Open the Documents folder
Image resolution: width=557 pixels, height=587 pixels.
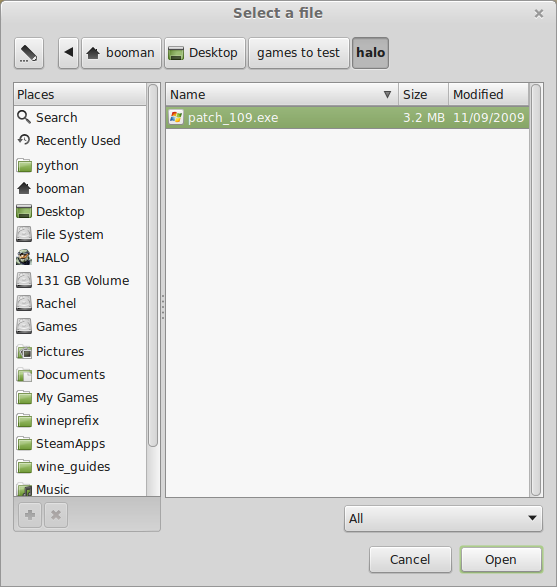(80, 374)
